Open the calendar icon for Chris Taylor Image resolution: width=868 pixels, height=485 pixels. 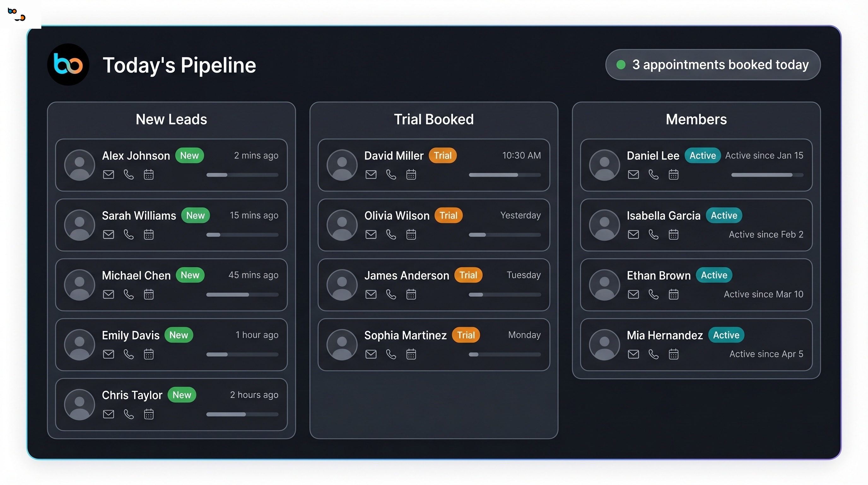pyautogui.click(x=149, y=414)
